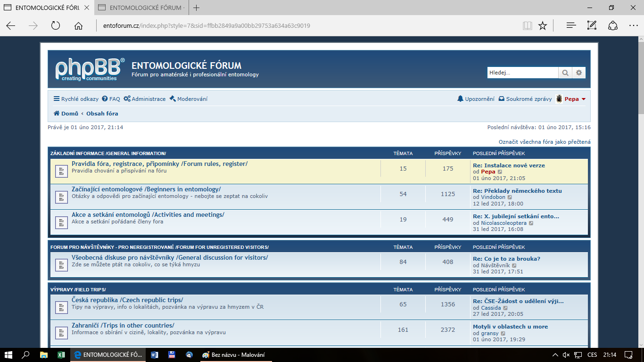Open Začínající entomologové forum
Screen dimensions: 644x362
[x=146, y=189]
